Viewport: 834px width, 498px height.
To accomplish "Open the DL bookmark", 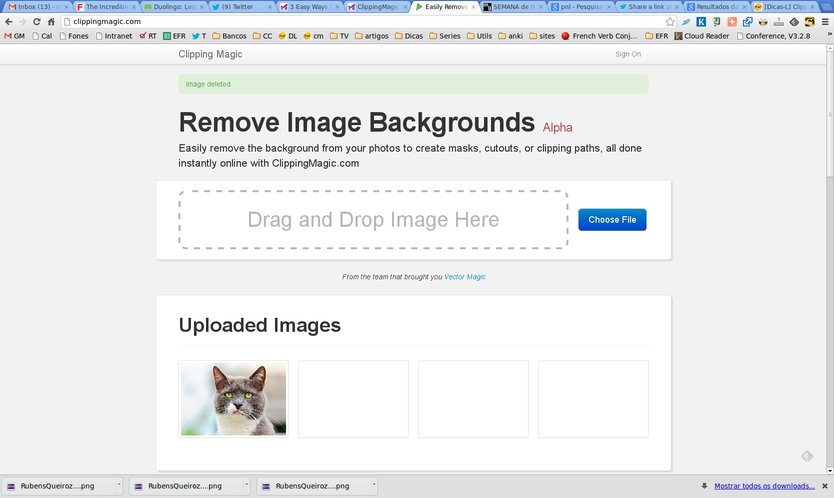I will pyautogui.click(x=287, y=36).
